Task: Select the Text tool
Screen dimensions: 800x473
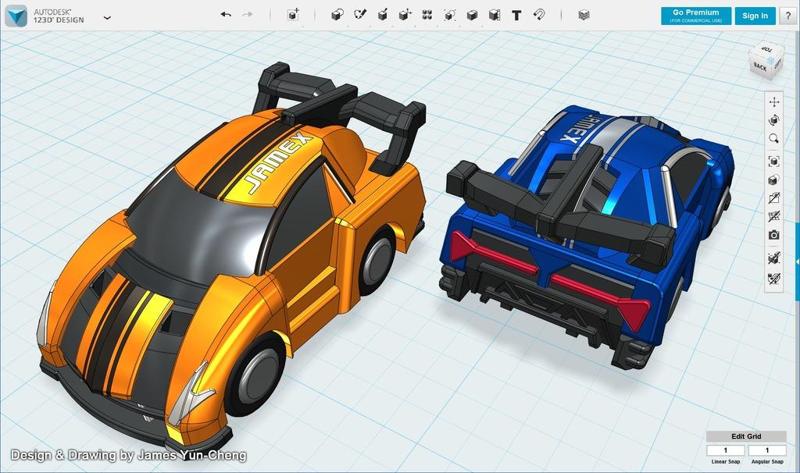Action: pyautogui.click(x=516, y=15)
